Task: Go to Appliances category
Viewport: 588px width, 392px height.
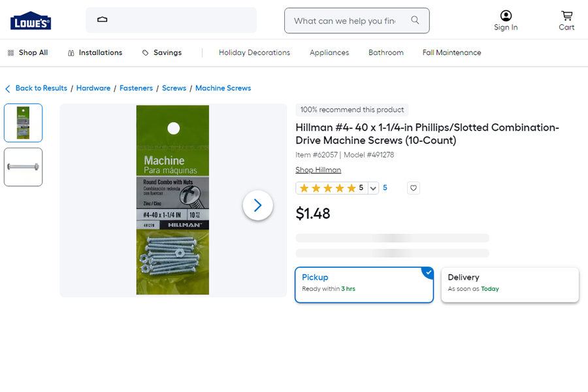Action: point(329,52)
